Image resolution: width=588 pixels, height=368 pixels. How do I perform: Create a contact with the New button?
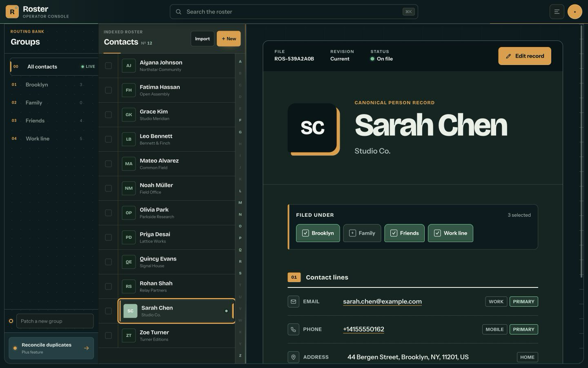click(x=229, y=39)
